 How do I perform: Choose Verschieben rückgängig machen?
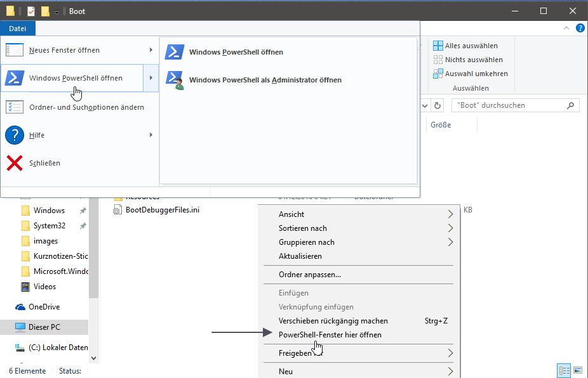pos(359,321)
